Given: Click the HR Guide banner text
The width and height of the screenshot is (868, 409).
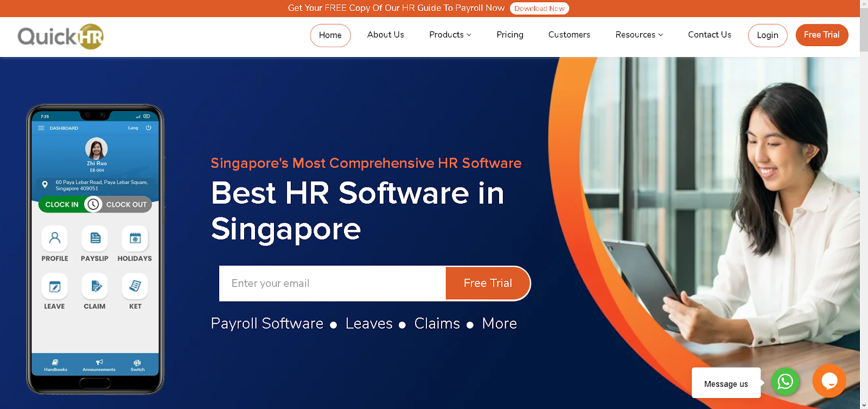Looking at the screenshot, I should tap(396, 8).
